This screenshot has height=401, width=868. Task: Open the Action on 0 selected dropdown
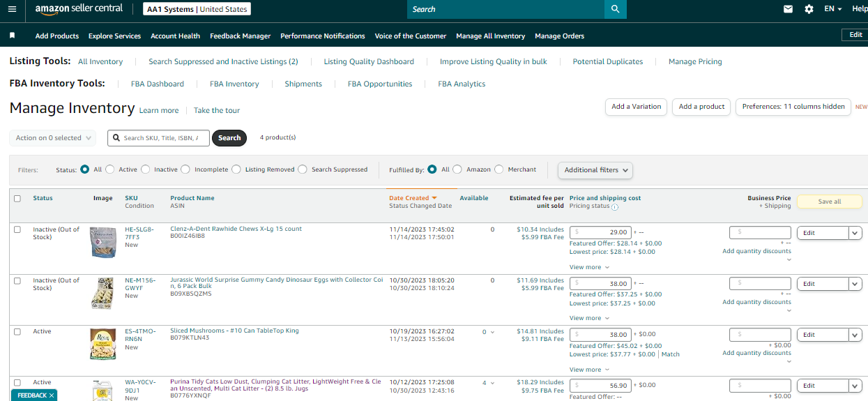tap(52, 138)
